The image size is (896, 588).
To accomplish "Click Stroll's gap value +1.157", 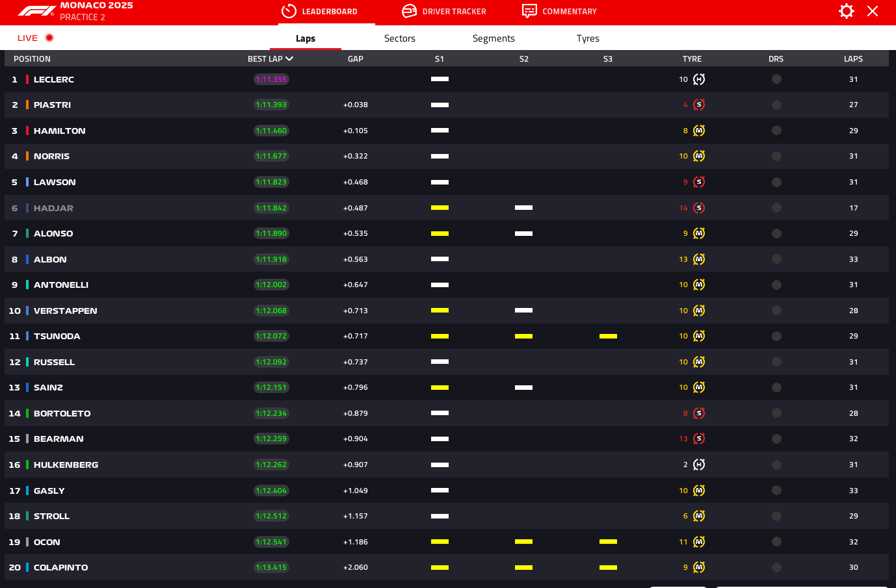I will [x=356, y=516].
